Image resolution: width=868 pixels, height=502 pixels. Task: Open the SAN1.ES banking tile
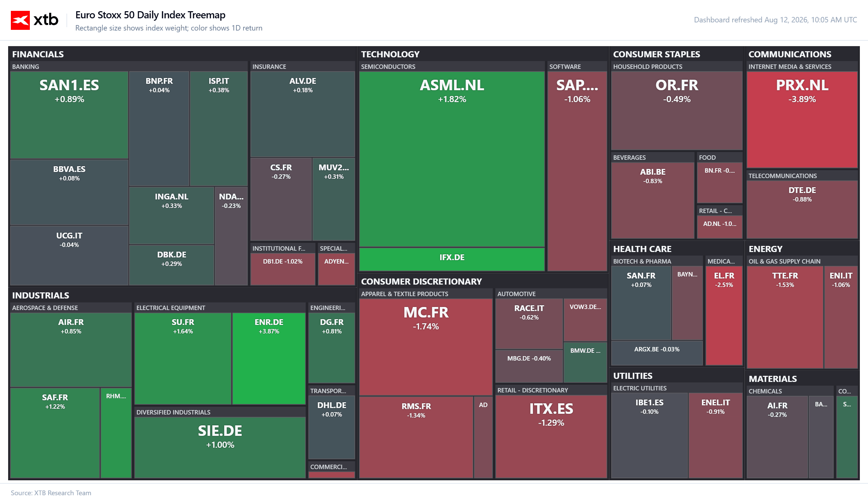click(69, 115)
